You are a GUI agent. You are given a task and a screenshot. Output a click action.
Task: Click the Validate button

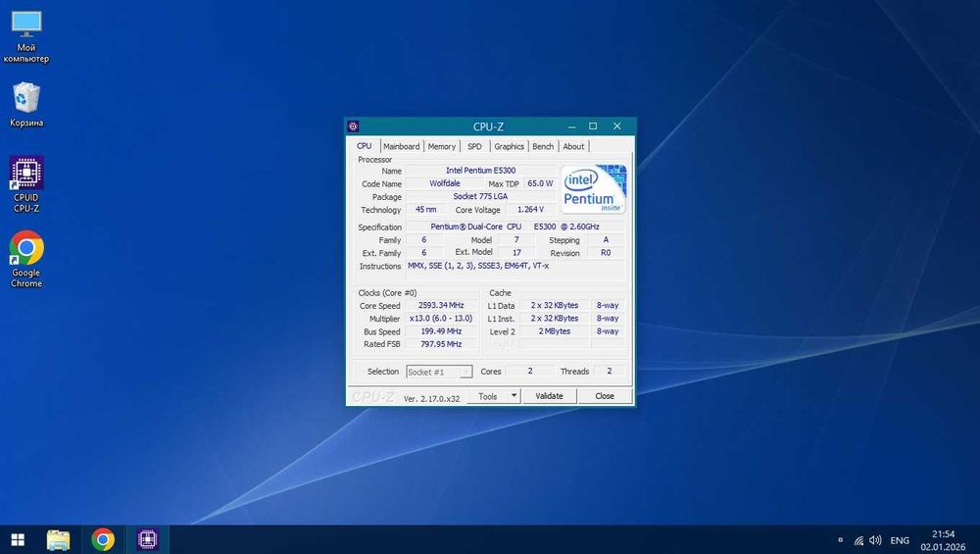pyautogui.click(x=550, y=396)
